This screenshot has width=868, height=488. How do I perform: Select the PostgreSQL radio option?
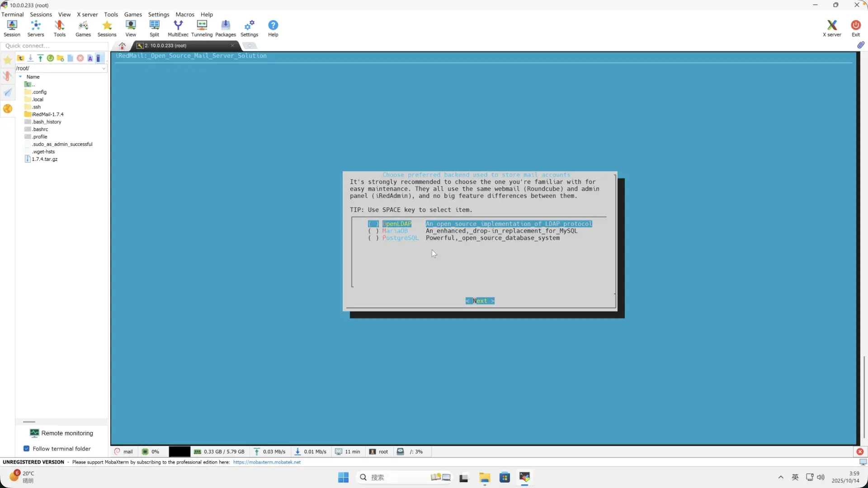(373, 238)
